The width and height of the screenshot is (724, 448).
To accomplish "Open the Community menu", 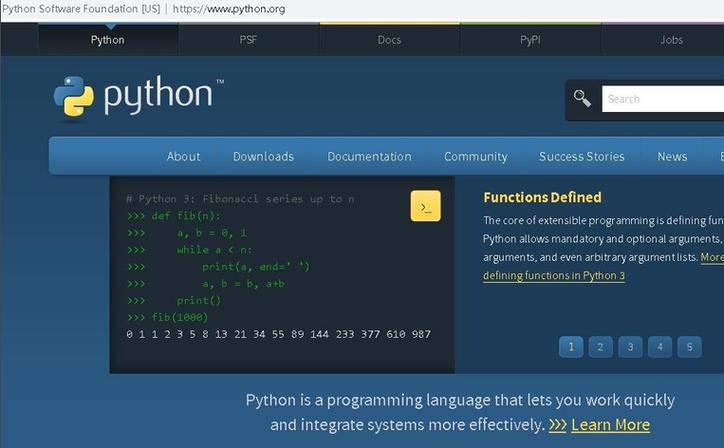I will coord(476,157).
